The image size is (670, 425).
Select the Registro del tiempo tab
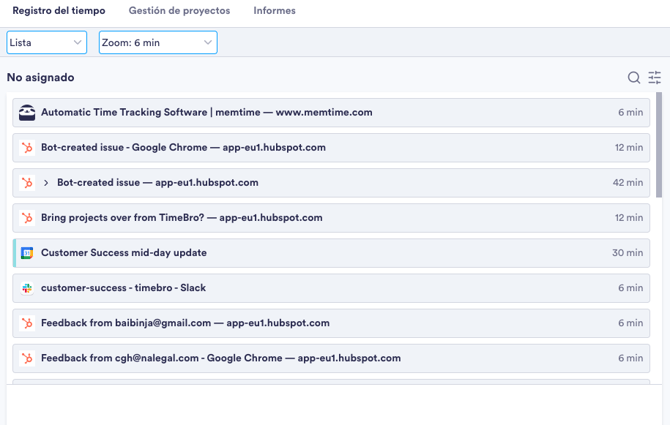(x=59, y=11)
